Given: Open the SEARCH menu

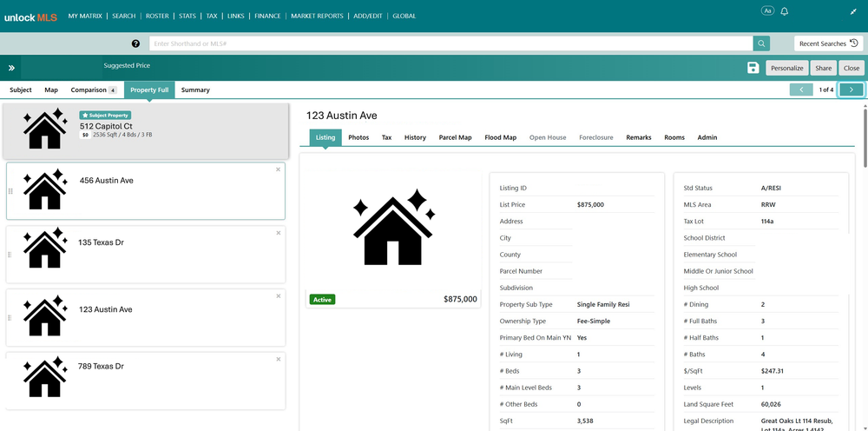Looking at the screenshot, I should click(x=124, y=16).
